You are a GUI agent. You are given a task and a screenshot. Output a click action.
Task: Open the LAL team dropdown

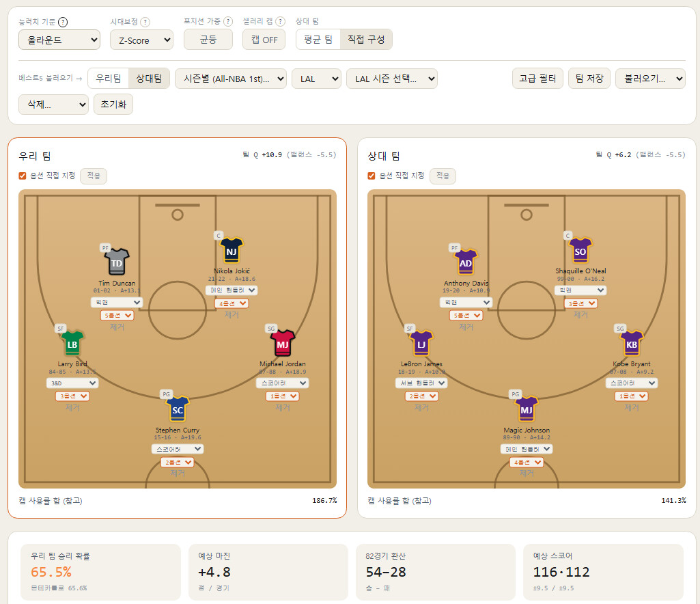(x=316, y=79)
